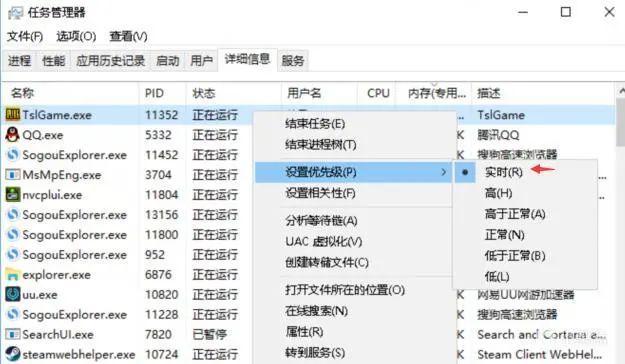This screenshot has height=364, width=625.
Task: Click the QQ.exe penguin icon
Action: point(12,135)
